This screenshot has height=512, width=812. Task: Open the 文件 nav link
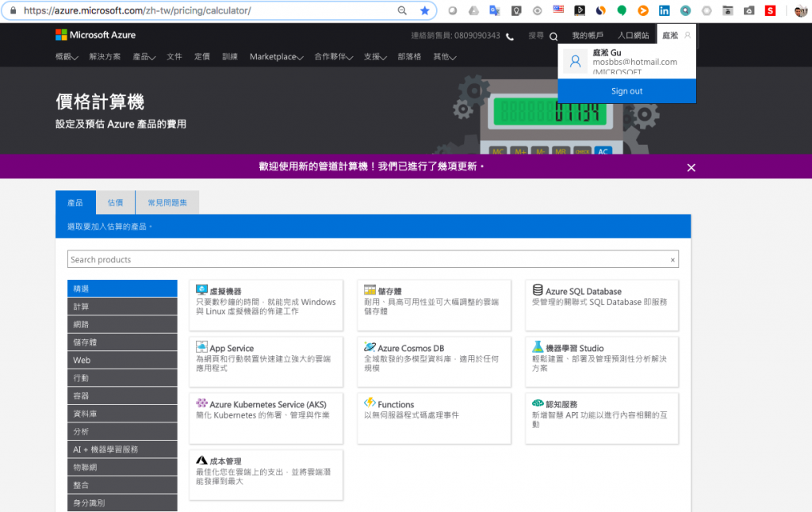pos(174,57)
